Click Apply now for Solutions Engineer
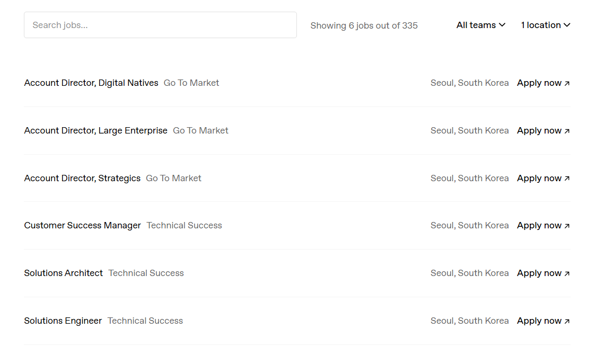 [539, 321]
